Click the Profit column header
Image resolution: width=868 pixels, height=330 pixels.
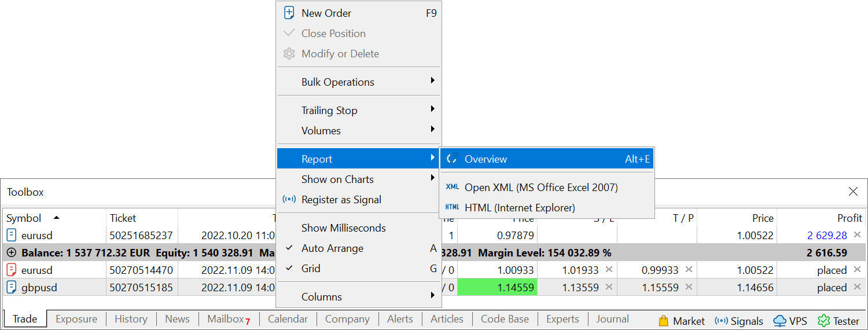(x=821, y=218)
